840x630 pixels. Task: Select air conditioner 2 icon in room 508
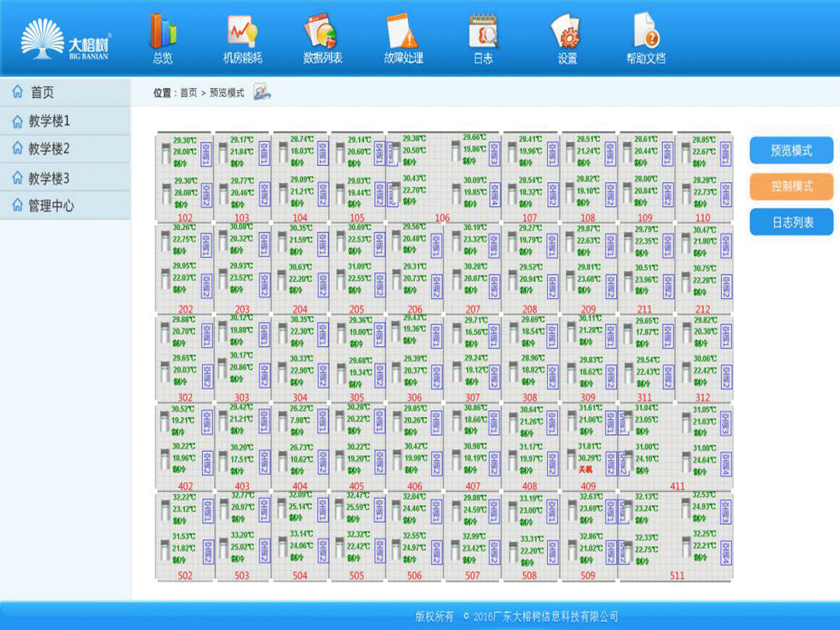513,552
